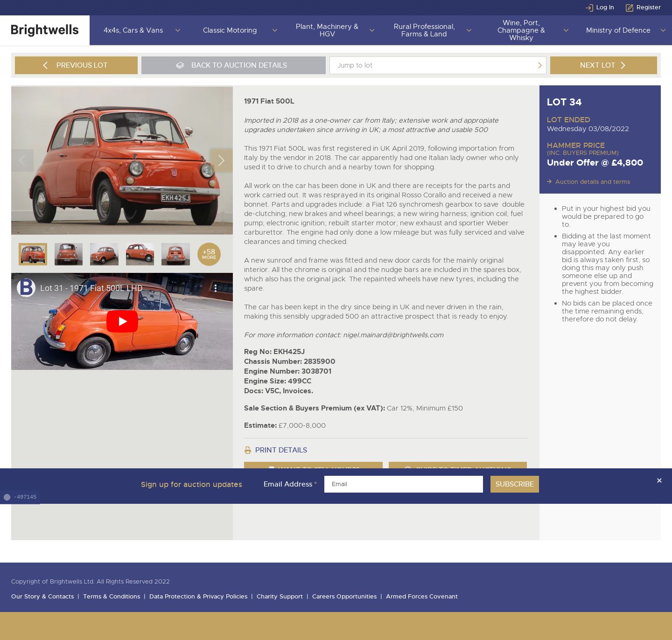Image resolution: width=672 pixels, height=640 pixels.
Task: Click the Subscribe button
Action: pyautogui.click(x=515, y=484)
